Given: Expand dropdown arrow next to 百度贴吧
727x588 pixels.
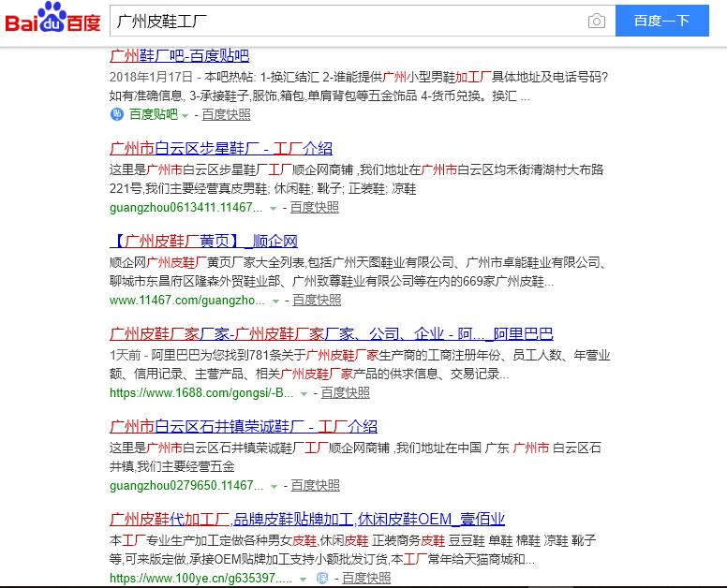Looking at the screenshot, I should [185, 115].
